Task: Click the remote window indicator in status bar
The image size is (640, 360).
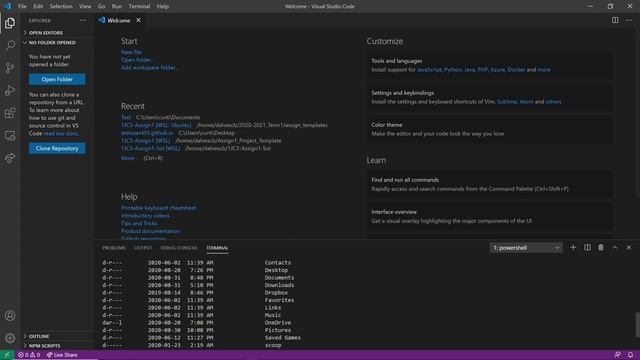Action: pyautogui.click(x=7, y=355)
